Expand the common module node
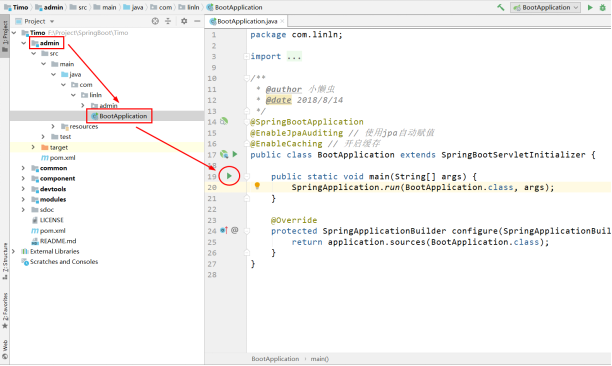The width and height of the screenshot is (612, 366). point(23,168)
